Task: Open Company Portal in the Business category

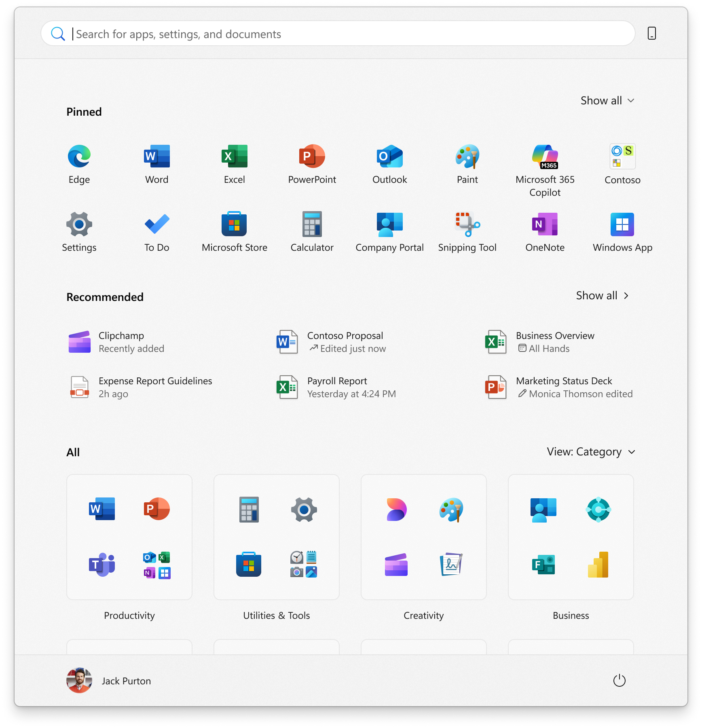Action: (543, 509)
